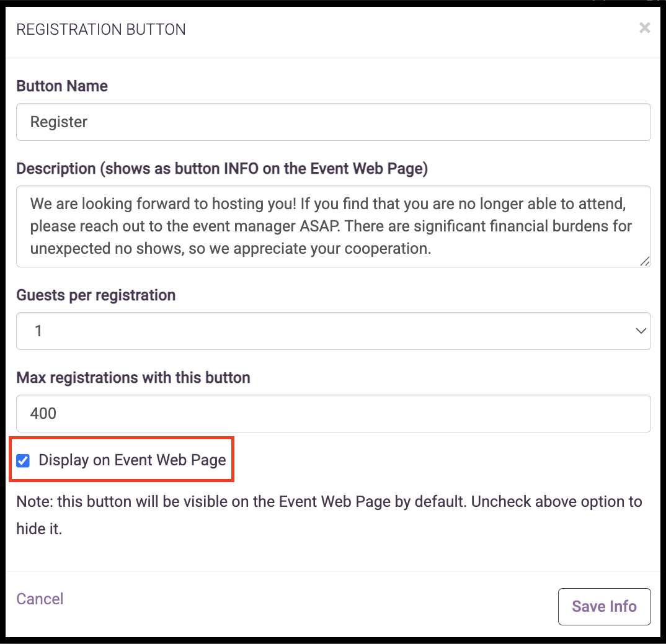Click the 'REGISTRATION BUTTON' dialog title
The image size is (666, 644).
[100, 30]
